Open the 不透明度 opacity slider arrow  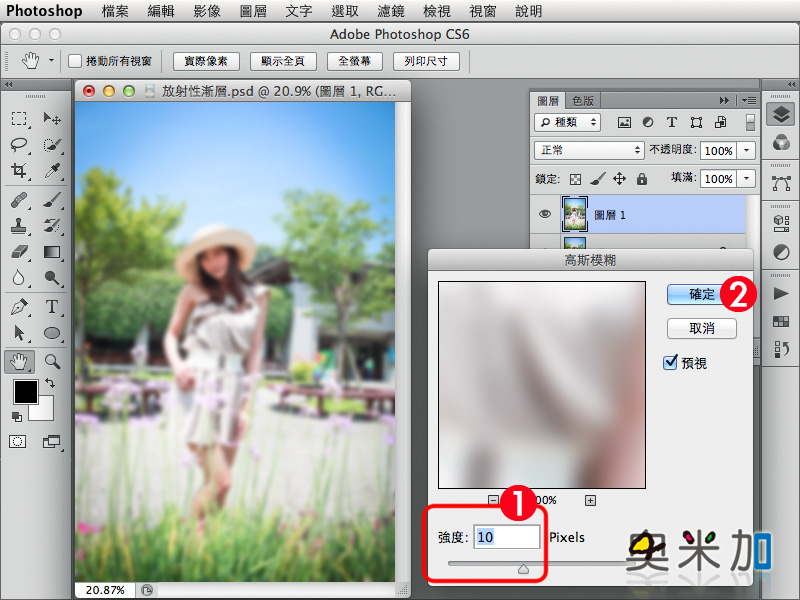pos(746,151)
